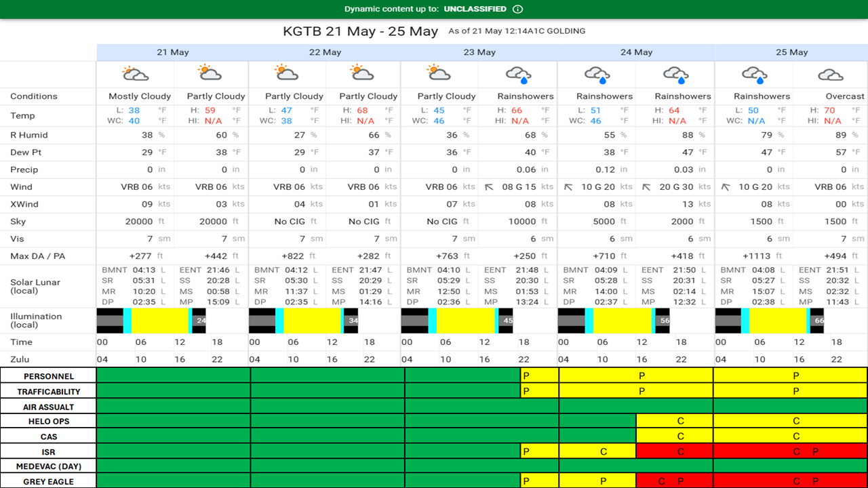
Task: Click the info icon beside UNCLASSIFIED
Action: click(518, 9)
